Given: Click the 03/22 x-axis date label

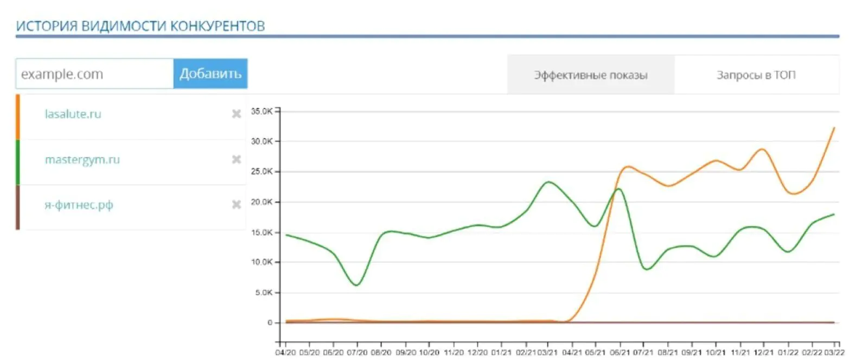Looking at the screenshot, I should tap(834, 352).
